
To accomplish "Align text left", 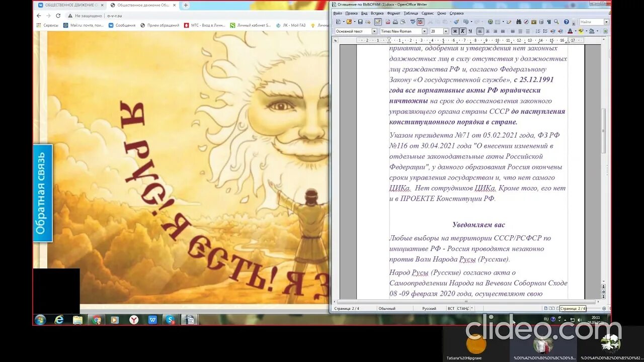I will (480, 31).
